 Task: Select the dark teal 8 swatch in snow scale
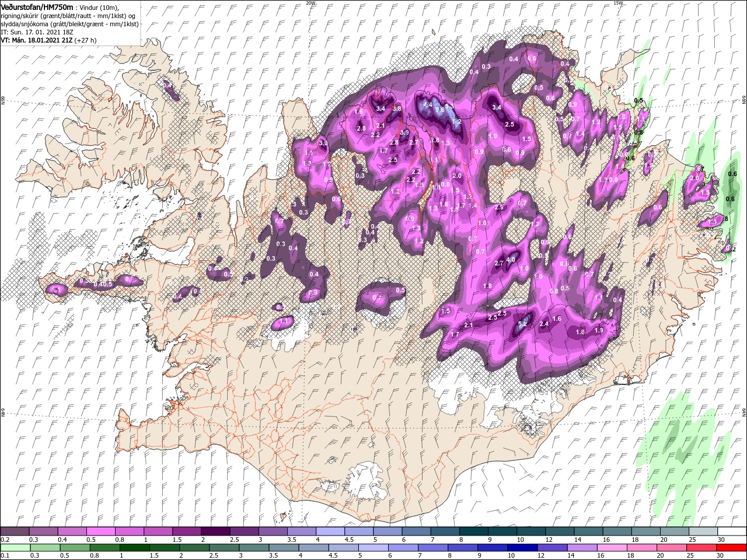click(x=474, y=531)
